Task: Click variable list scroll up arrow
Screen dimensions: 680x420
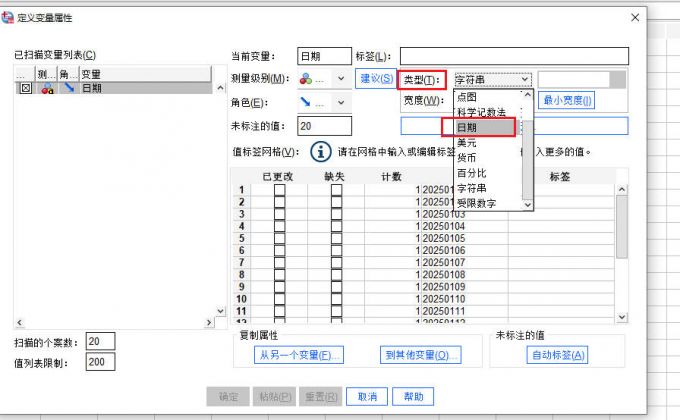Action: click(x=221, y=88)
